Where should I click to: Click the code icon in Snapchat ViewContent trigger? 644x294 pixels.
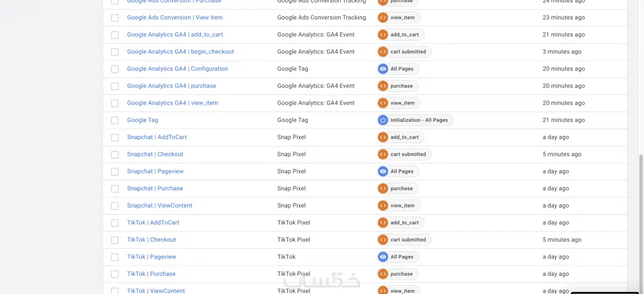[x=383, y=206]
